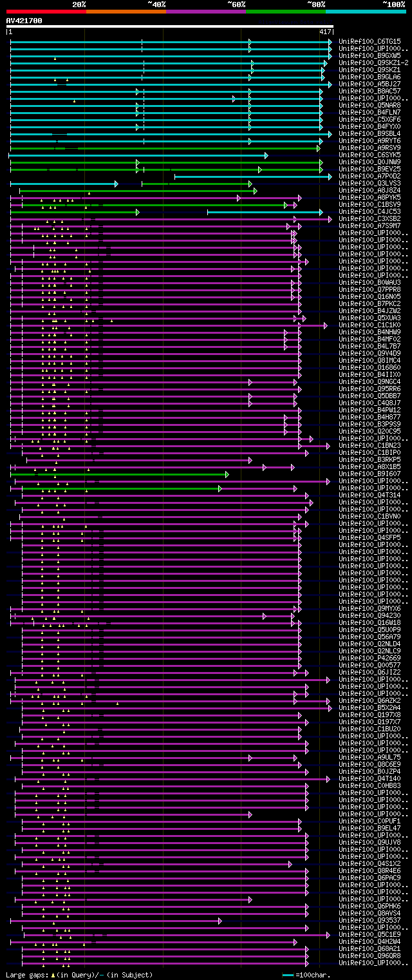Select the UniRef100_Q6PAC9 label

pyautogui.click(x=369, y=878)
